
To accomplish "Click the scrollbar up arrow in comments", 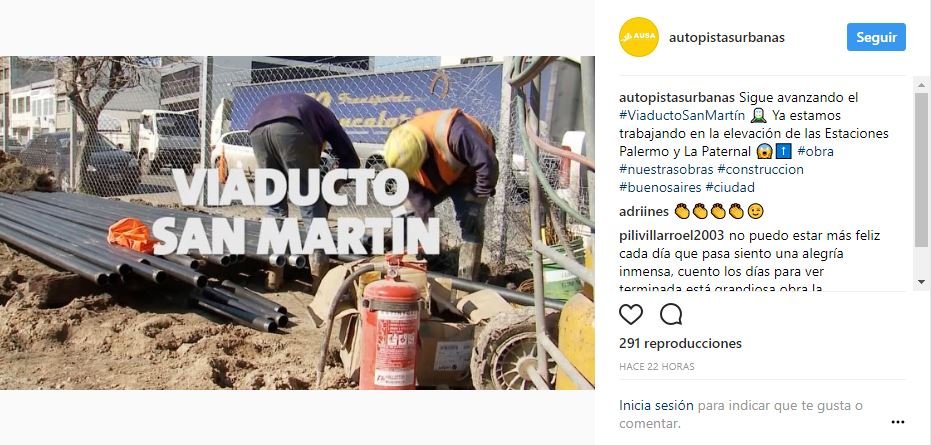I will (x=921, y=85).
